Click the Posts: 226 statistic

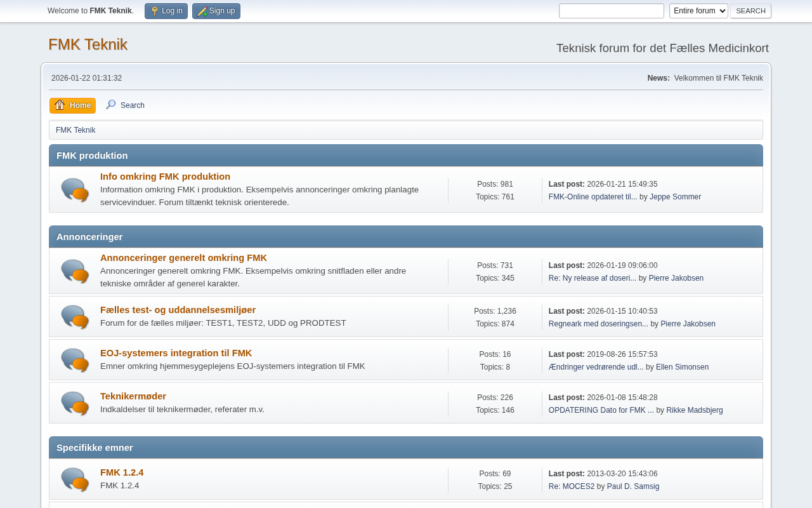click(495, 398)
